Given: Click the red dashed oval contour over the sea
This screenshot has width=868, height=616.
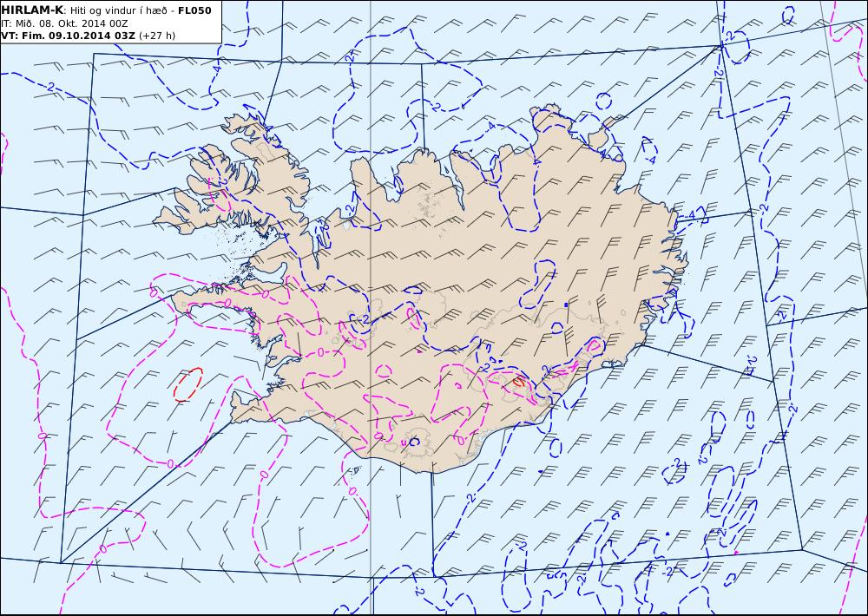Looking at the screenshot, I should pyautogui.click(x=187, y=384).
